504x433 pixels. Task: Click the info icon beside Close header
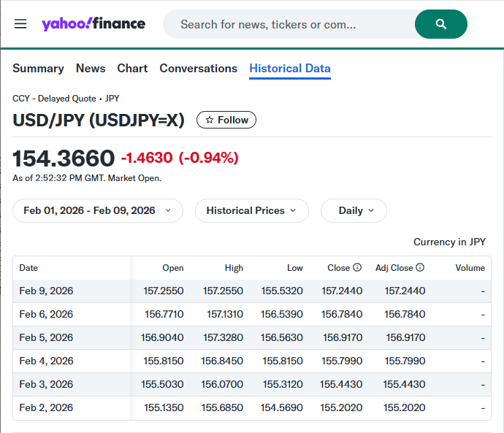click(357, 267)
